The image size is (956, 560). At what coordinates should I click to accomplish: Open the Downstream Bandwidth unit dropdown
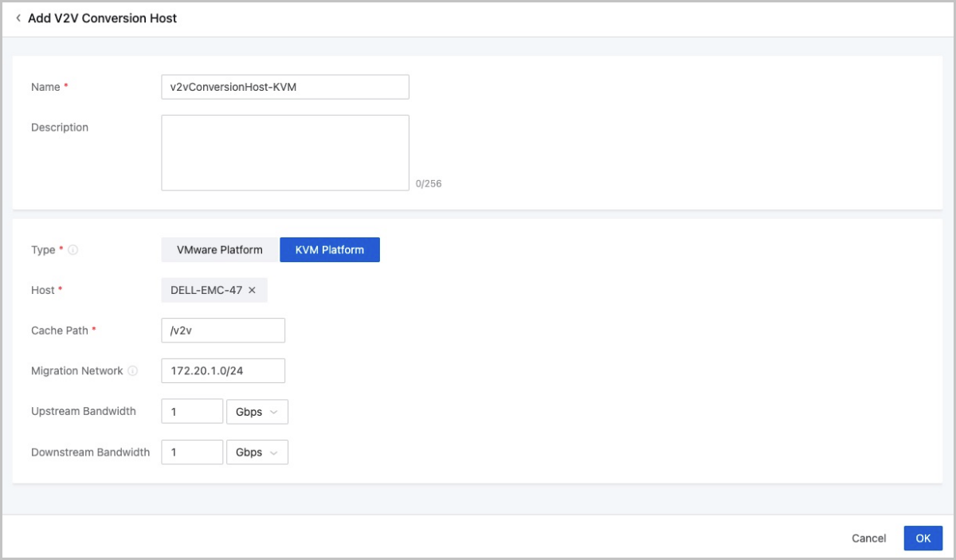[257, 452]
